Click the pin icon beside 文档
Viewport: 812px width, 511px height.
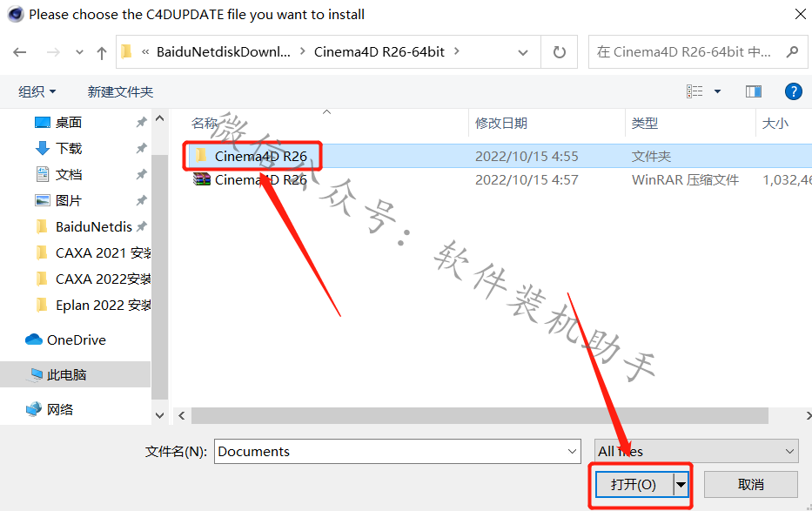pyautogui.click(x=141, y=174)
